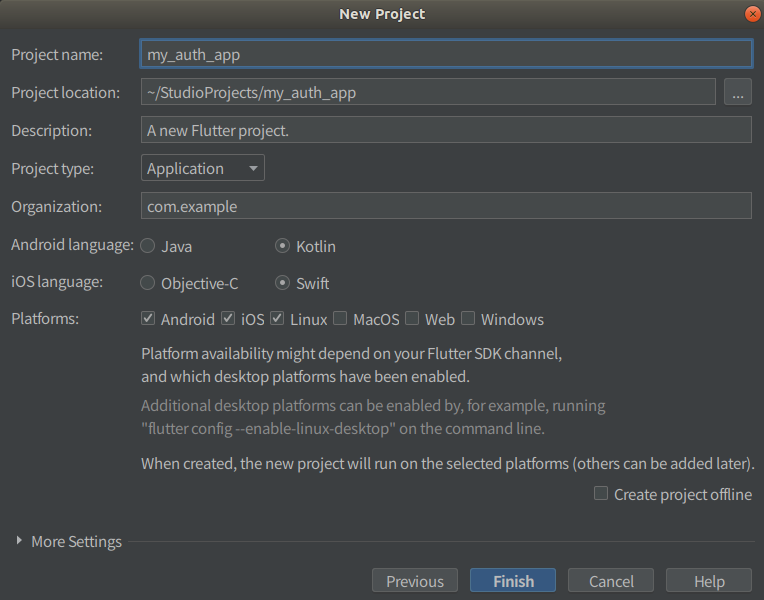Screen dimensions: 764x600
Task: Enable the MacOS platform checkbox
Action: (340, 319)
